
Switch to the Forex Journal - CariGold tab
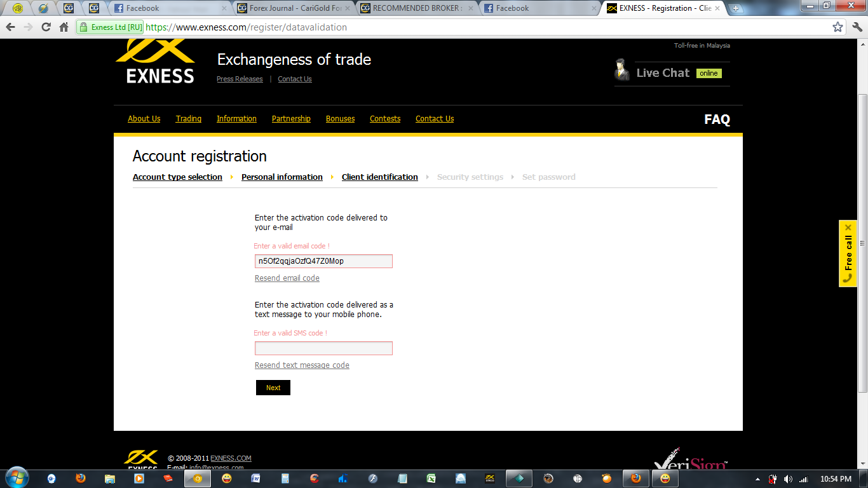(x=292, y=8)
